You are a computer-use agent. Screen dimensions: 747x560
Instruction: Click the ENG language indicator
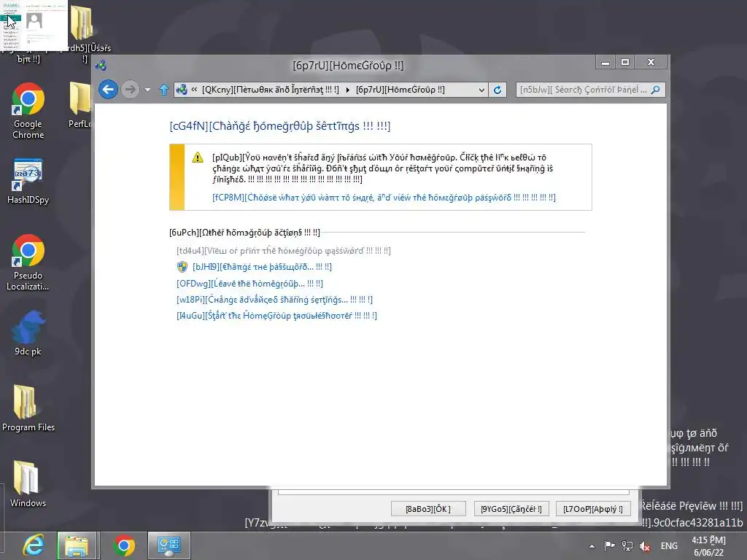tap(669, 546)
